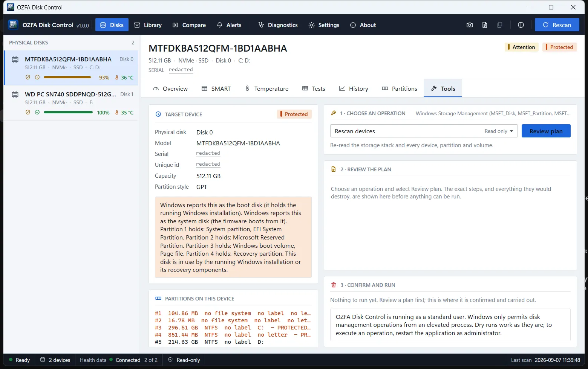Click the OZFA Disk Control app logo
The width and height of the screenshot is (588, 369).
pyautogui.click(x=13, y=25)
